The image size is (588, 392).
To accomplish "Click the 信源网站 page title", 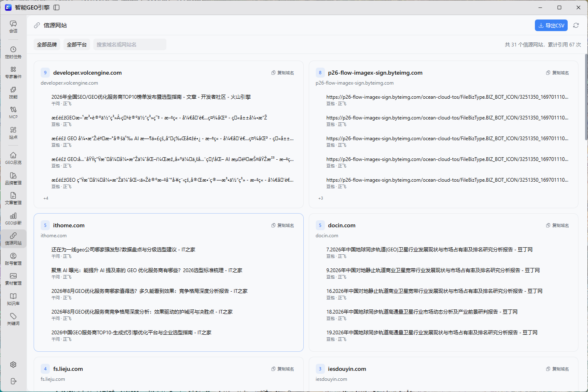I will click(x=55, y=25).
